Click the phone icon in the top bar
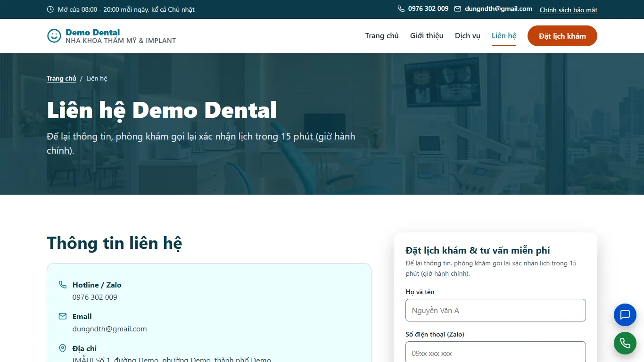Viewport: 644px width, 362px height. point(401,9)
